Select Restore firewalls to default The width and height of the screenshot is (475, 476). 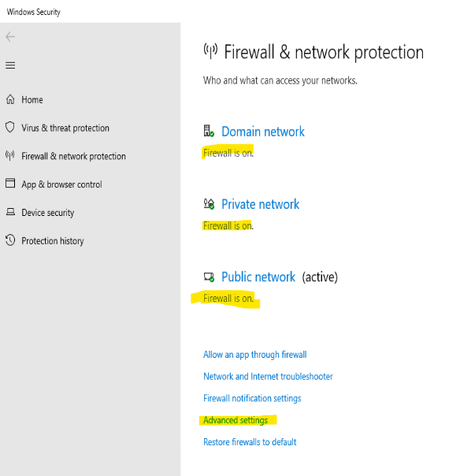pyautogui.click(x=250, y=442)
